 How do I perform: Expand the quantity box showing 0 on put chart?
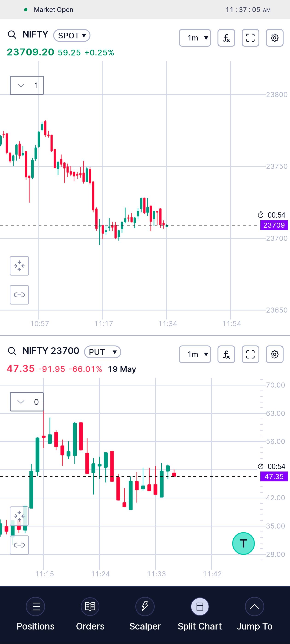click(27, 402)
